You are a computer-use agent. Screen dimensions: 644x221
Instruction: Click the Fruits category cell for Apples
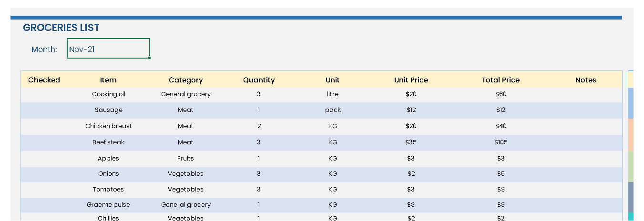coord(185,159)
